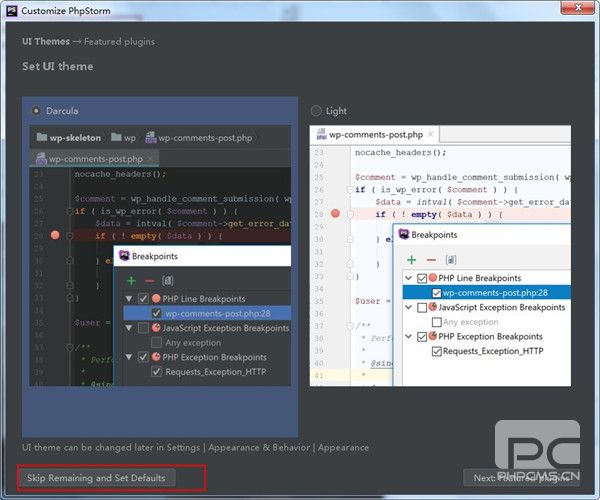Toggle PHP Line Breakpoints checkbox in Light preview
The width and height of the screenshot is (600, 500).
(422, 279)
